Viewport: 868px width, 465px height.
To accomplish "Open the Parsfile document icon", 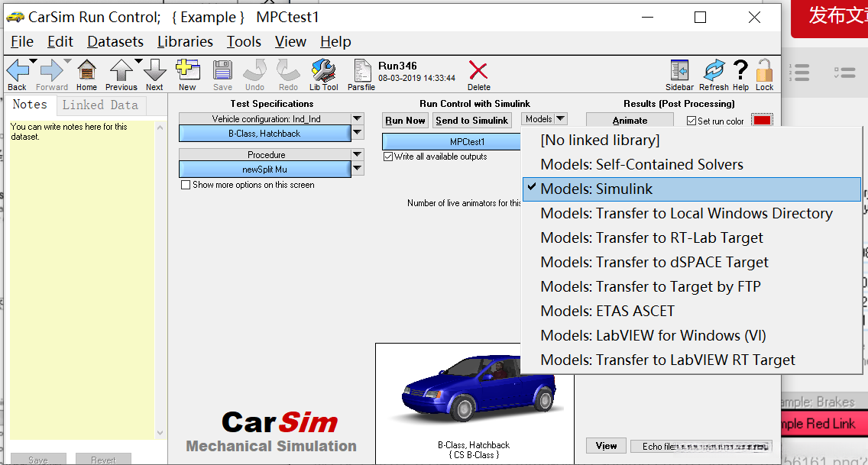I will (x=362, y=70).
